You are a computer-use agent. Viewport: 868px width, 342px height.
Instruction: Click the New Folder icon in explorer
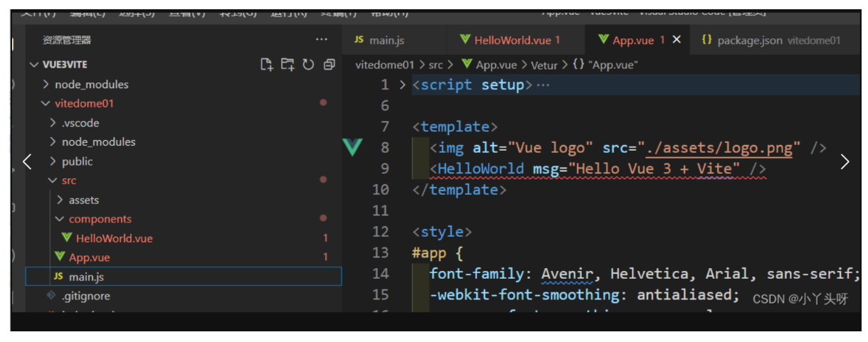[x=287, y=65]
